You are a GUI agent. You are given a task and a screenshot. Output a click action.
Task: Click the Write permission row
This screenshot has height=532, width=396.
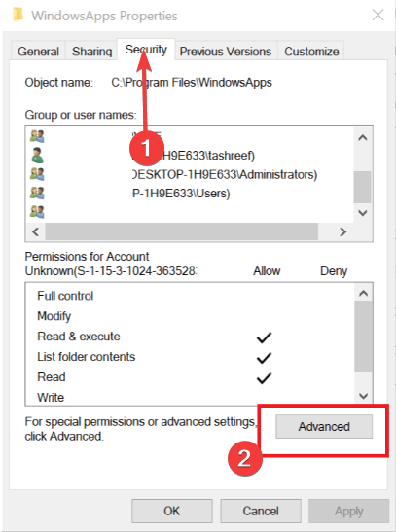click(190, 397)
